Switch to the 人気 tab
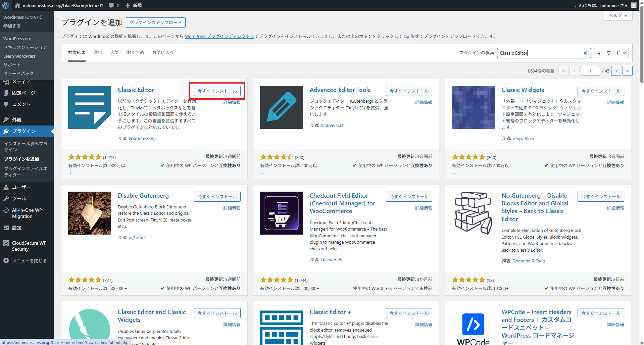This screenshot has height=345, width=644. pos(114,52)
